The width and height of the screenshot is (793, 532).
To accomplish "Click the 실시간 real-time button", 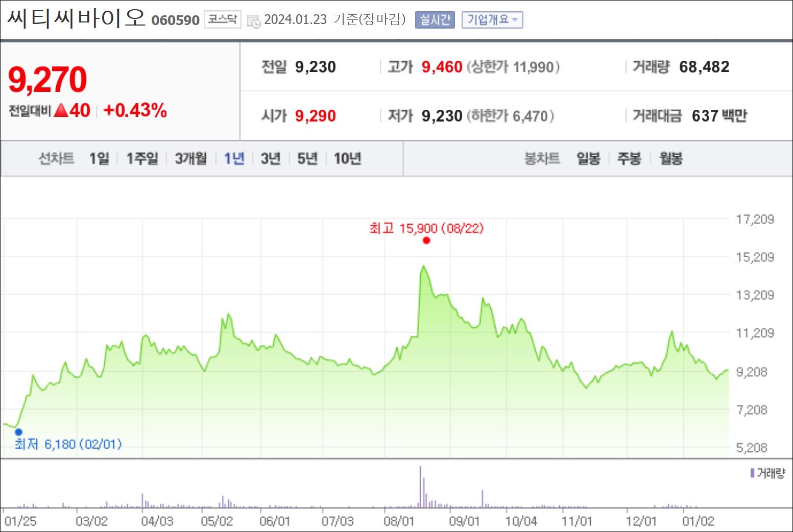I will coord(435,20).
